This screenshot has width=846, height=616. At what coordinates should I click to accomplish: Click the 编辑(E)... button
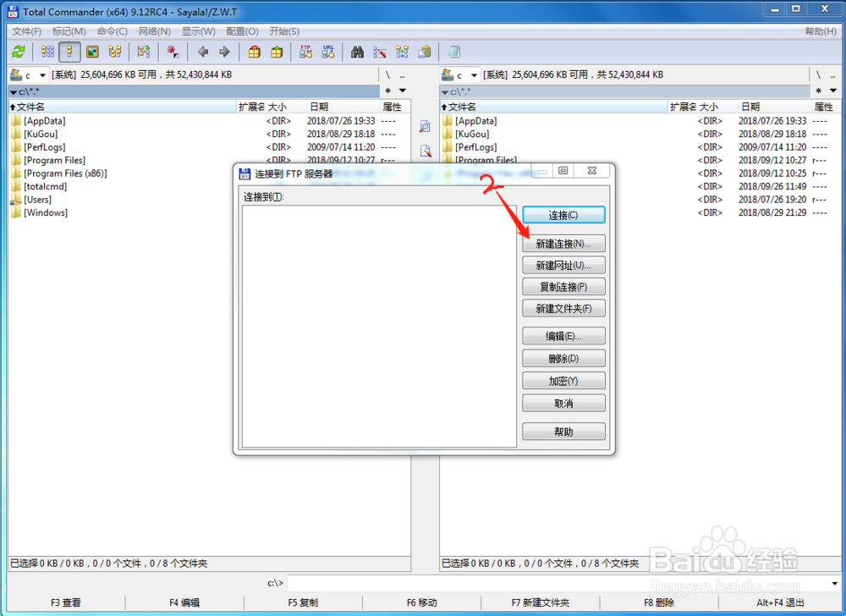pyautogui.click(x=563, y=336)
